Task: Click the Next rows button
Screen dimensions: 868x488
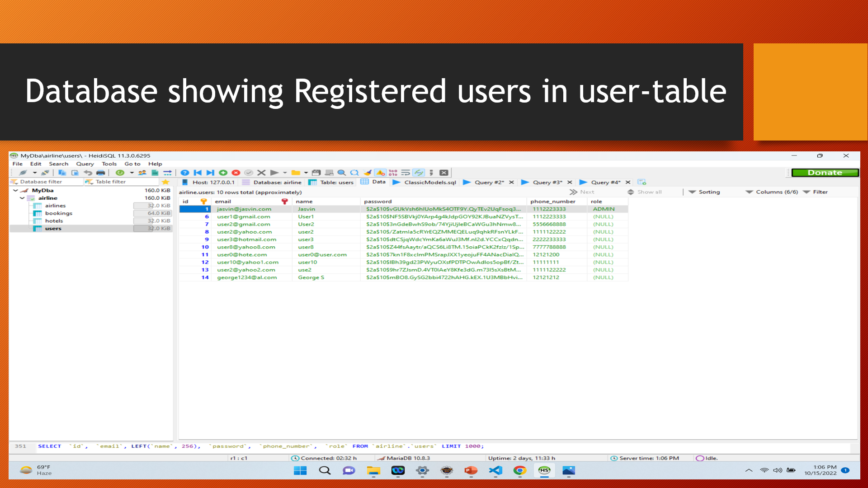Action: (x=582, y=192)
